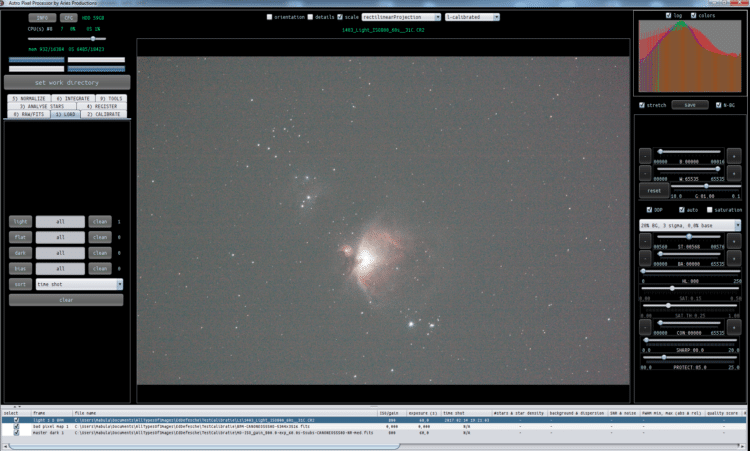The image size is (750, 451).
Task: Uncheck the scale checkbox
Action: pos(340,17)
